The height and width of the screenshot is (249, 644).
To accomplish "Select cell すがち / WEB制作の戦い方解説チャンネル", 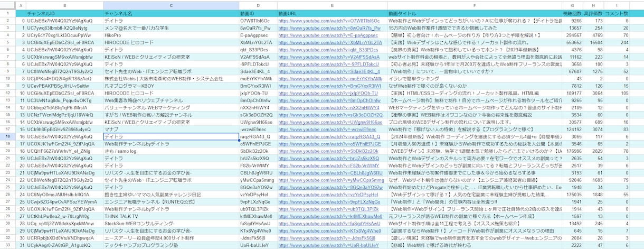I will [171, 115].
